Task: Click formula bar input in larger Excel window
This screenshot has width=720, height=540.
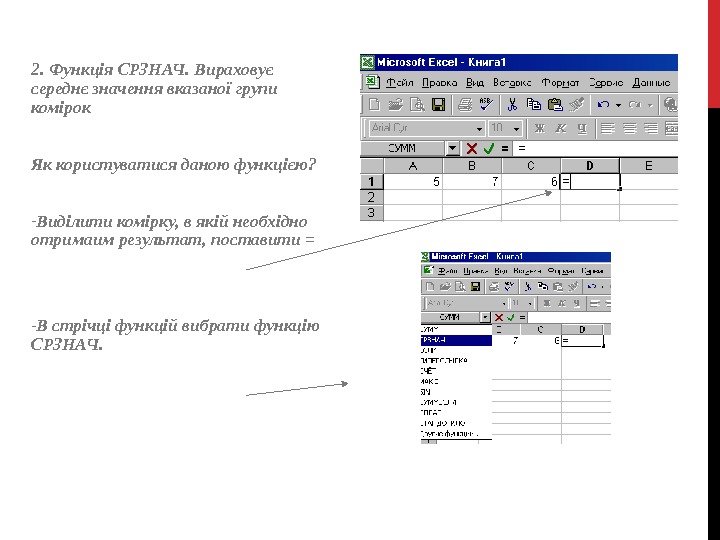Action: pos(597,148)
